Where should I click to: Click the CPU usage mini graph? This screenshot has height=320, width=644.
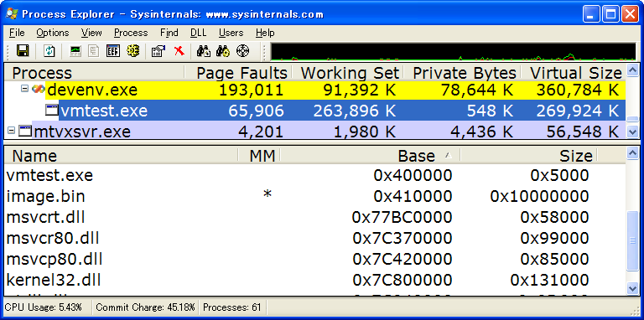click(x=453, y=51)
